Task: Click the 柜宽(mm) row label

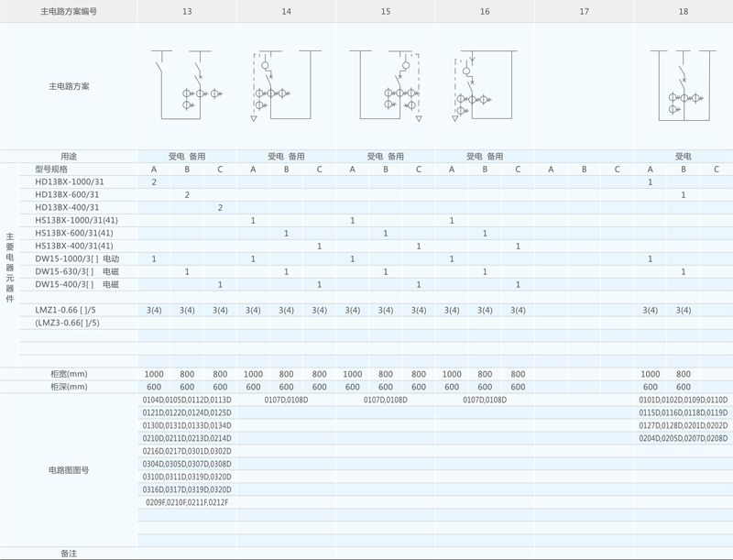Action: coord(69,374)
